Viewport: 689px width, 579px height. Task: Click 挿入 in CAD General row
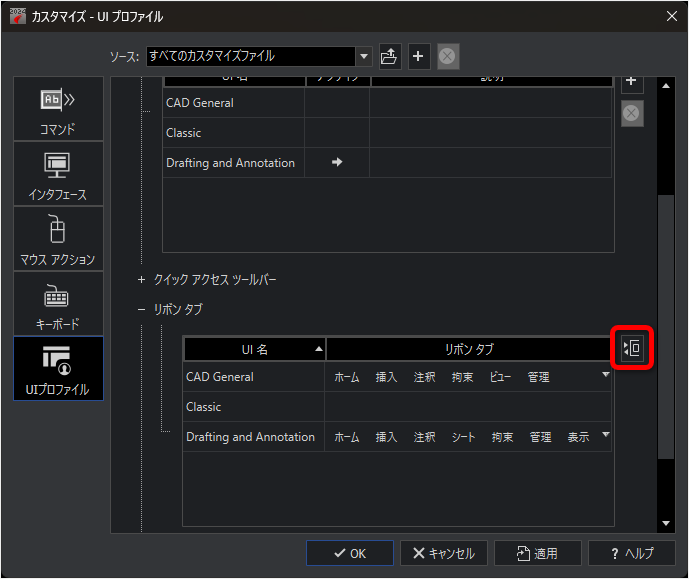point(387,377)
